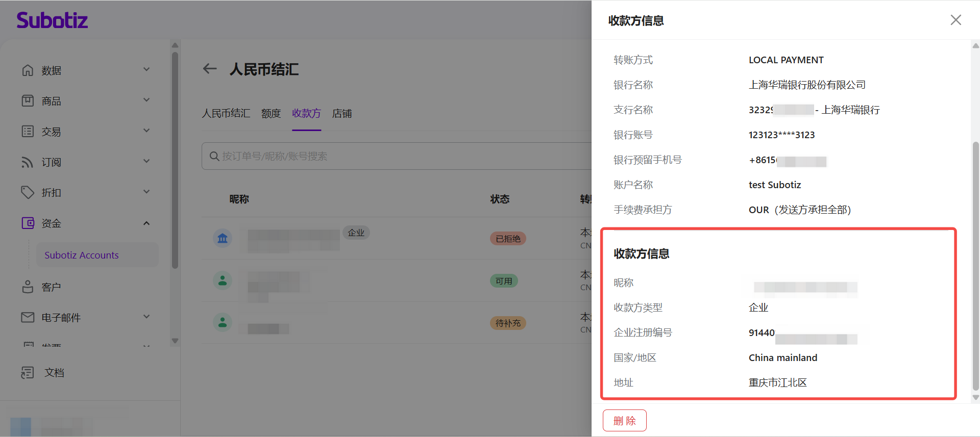Click the account number 123123****3123

[781, 135]
